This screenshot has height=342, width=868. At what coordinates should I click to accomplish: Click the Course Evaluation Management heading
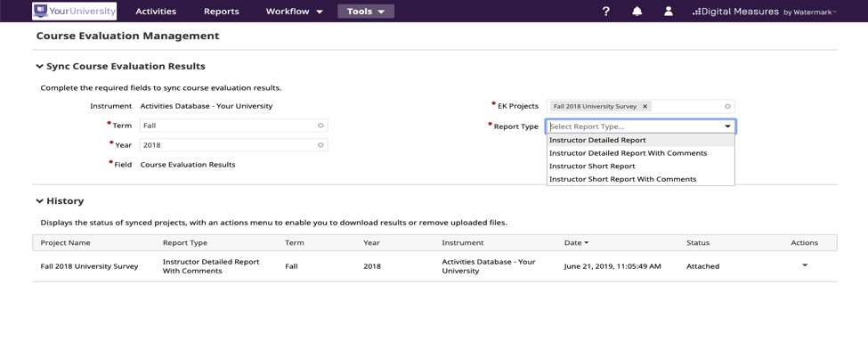click(x=128, y=36)
